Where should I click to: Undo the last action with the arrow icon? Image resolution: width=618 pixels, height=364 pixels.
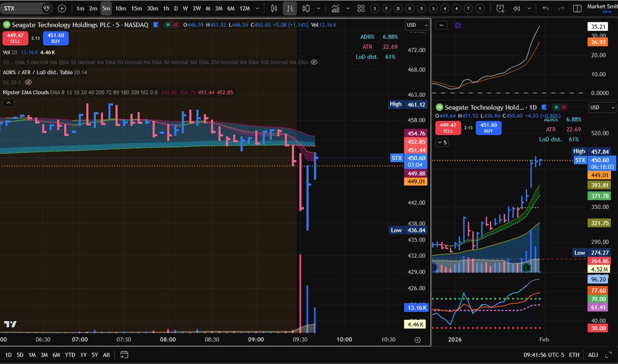click(546, 8)
